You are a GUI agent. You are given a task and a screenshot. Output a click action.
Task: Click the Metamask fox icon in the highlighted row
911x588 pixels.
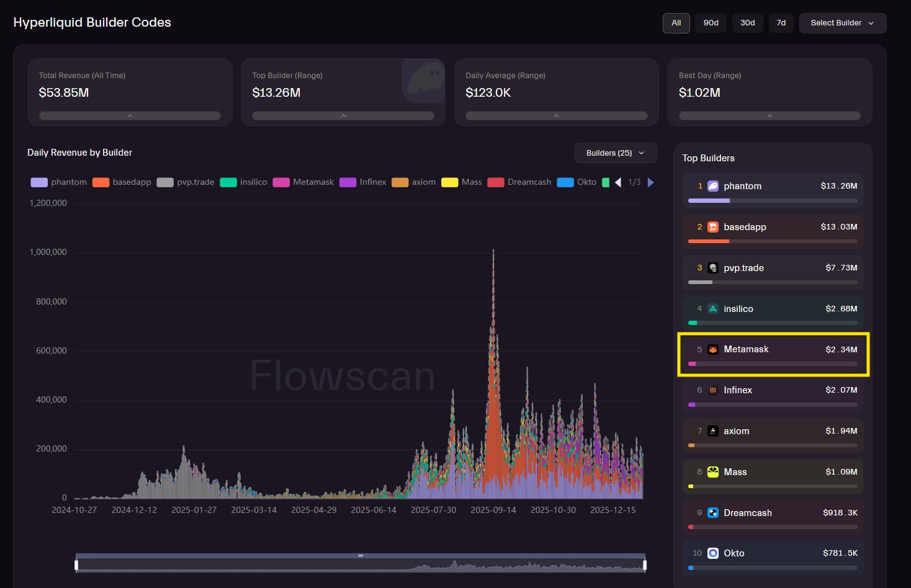click(712, 349)
